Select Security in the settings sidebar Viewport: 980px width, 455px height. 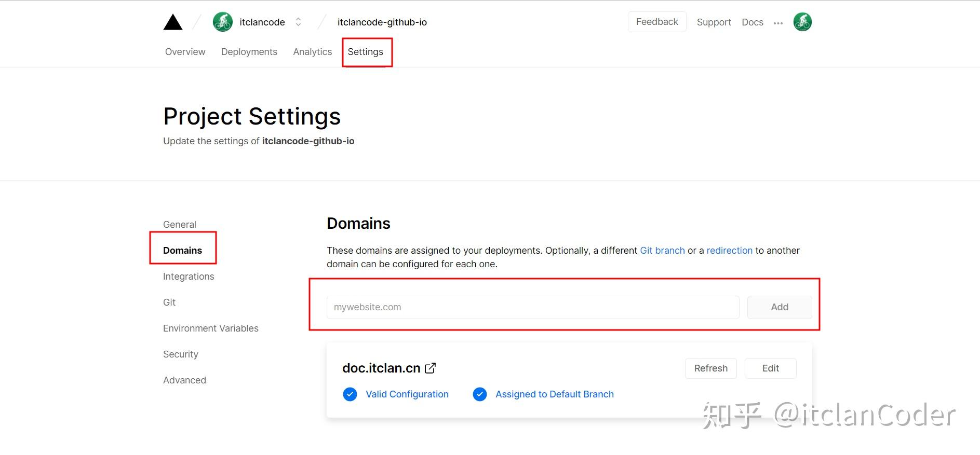coord(181,354)
